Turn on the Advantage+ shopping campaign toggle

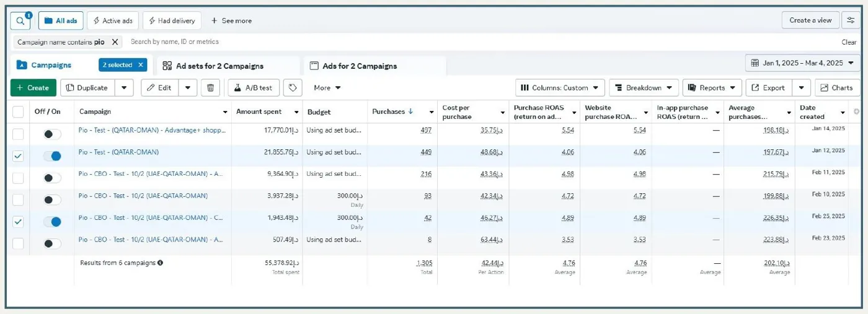[52, 134]
